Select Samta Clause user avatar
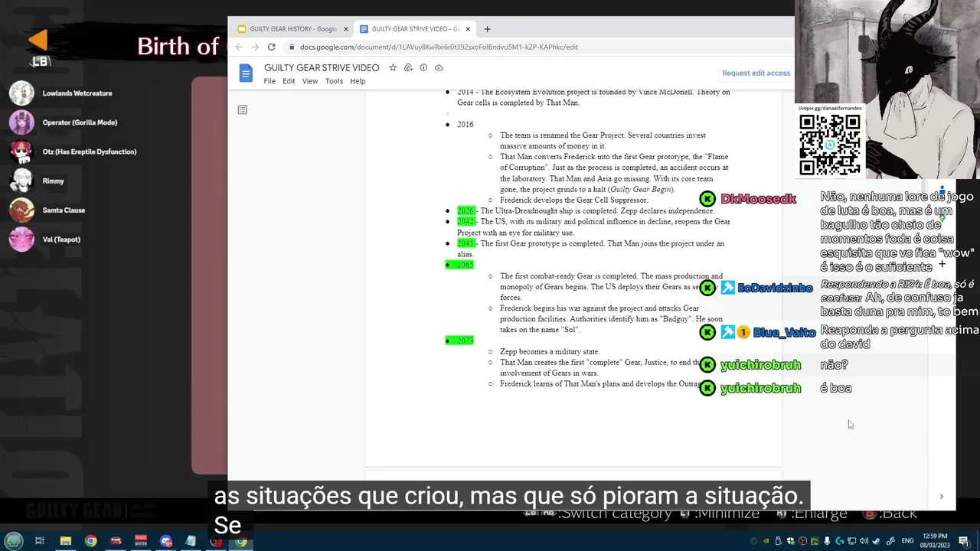 [x=21, y=210]
